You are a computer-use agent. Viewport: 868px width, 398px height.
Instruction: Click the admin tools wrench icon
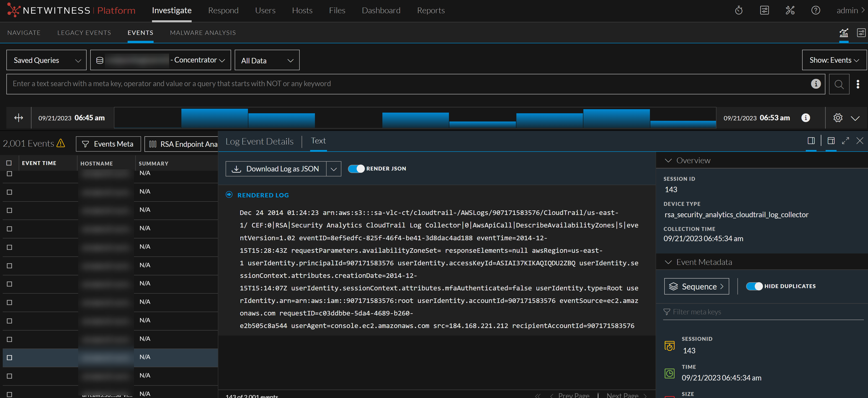coord(790,10)
